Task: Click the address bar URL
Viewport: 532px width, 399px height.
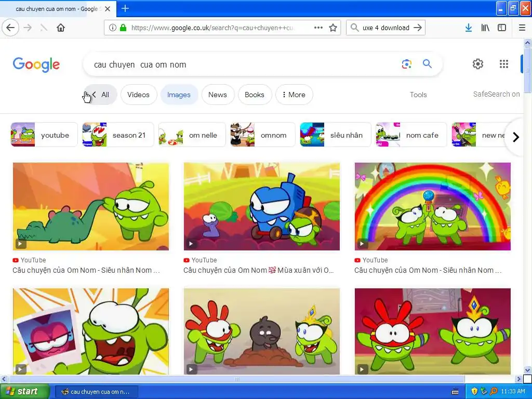Action: [x=212, y=28]
